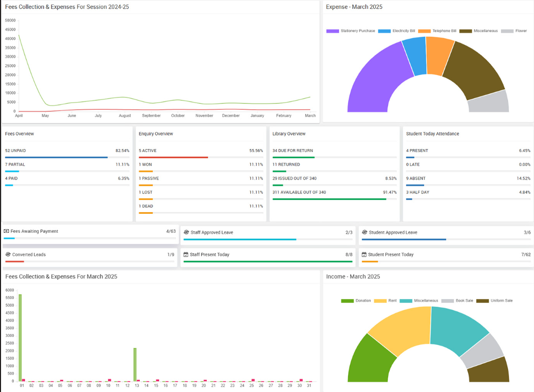Open the Student Present Today label
The width and height of the screenshot is (534, 392).
pos(391,254)
